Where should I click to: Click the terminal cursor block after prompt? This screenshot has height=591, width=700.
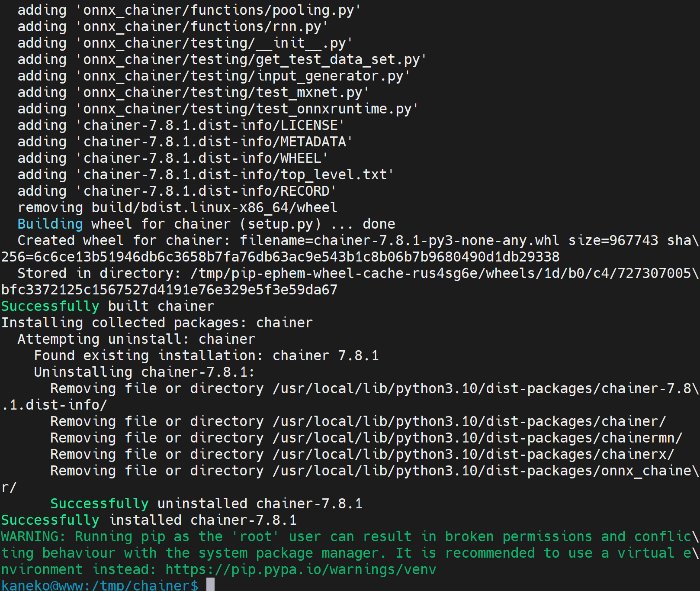pos(210,585)
